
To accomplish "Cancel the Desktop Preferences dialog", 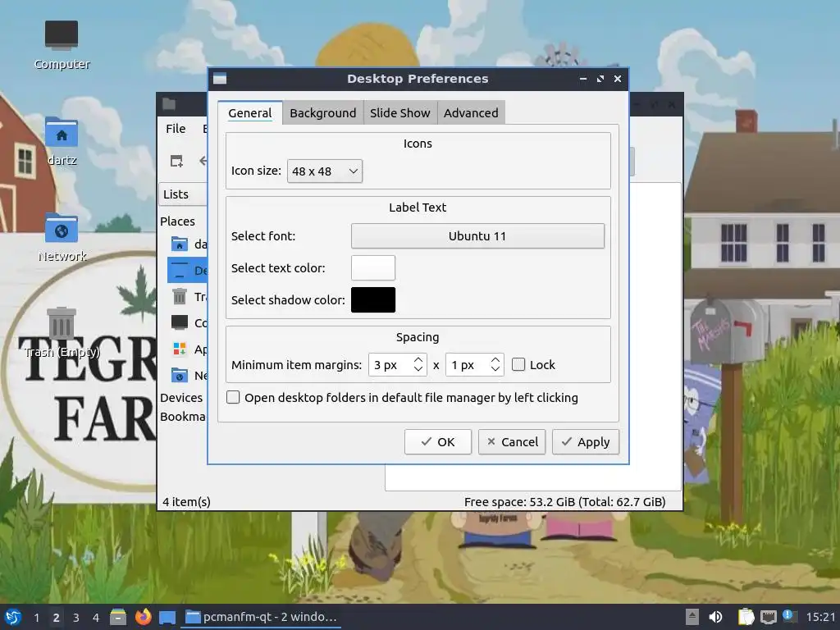I will tap(512, 442).
